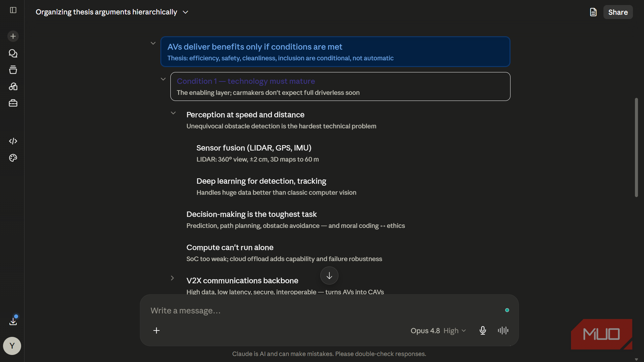Collapse the AVs deliver benefits root node
644x362 pixels.
(x=153, y=43)
